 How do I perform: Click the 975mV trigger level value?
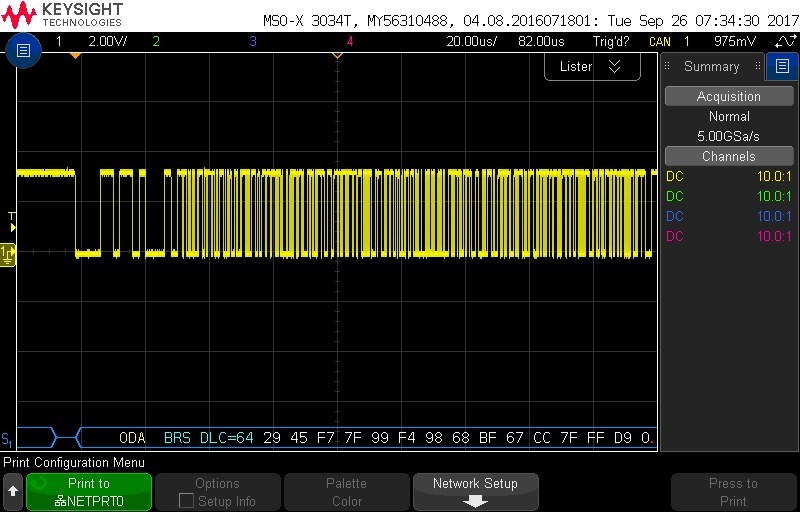(735, 41)
